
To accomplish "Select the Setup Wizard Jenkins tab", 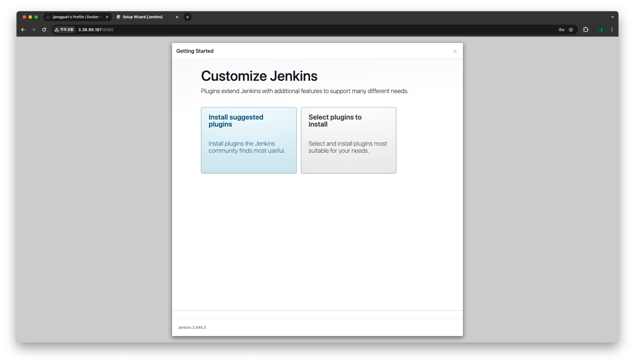I will point(143,17).
